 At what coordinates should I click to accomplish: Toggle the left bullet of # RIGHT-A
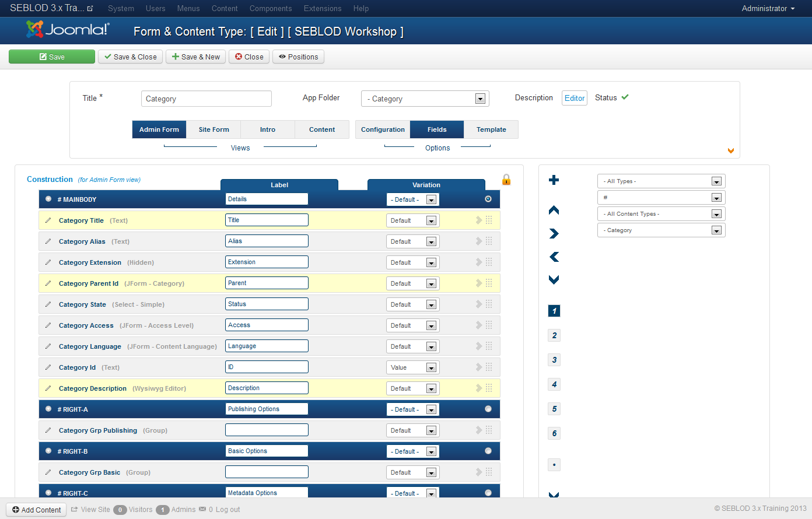(48, 409)
